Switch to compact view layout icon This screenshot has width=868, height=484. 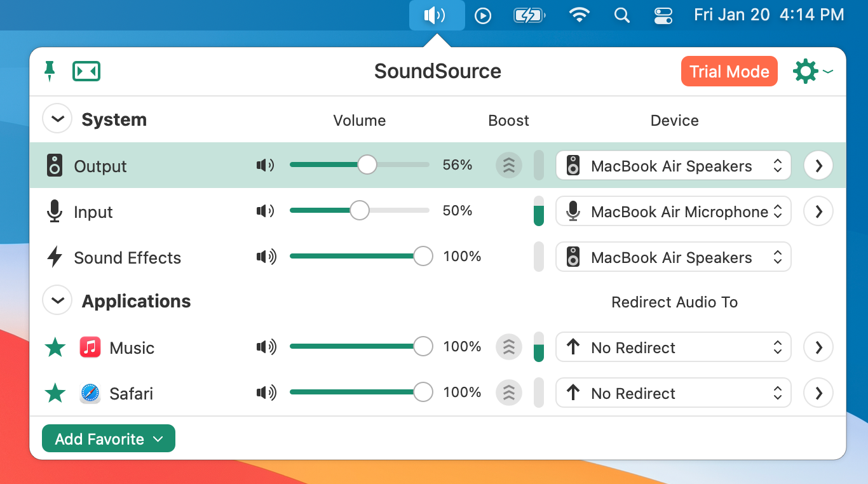pos(86,71)
